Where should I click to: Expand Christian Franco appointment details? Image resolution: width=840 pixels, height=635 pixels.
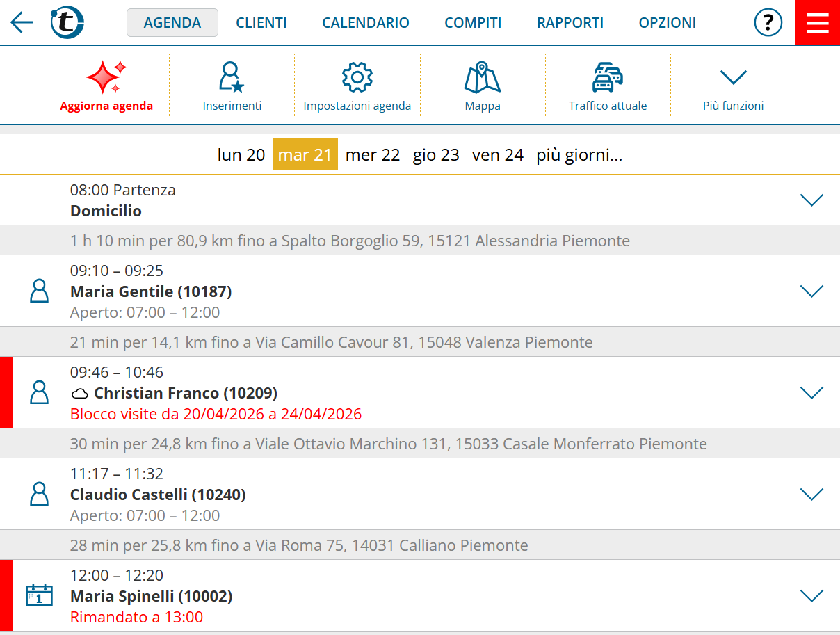(811, 392)
